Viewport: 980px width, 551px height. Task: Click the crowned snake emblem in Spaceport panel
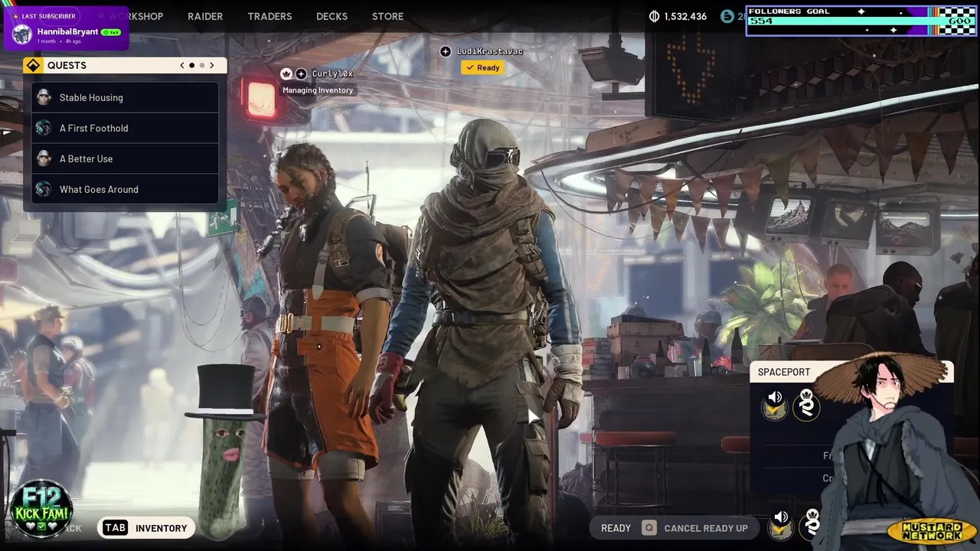[x=806, y=405]
